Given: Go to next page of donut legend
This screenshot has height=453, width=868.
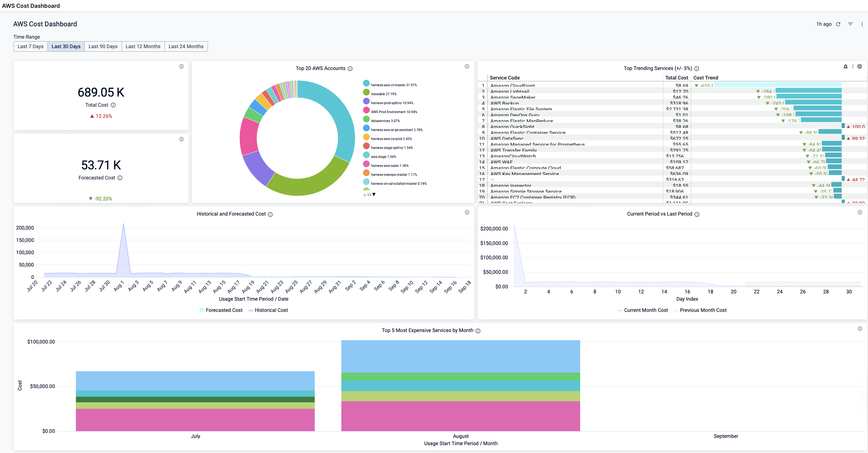Looking at the screenshot, I should 374,194.
